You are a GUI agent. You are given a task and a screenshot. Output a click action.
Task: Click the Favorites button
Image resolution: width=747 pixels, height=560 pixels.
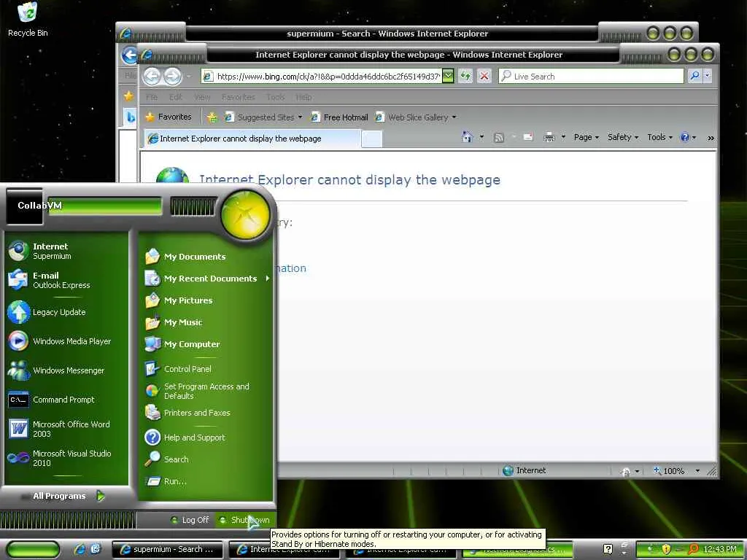(169, 117)
